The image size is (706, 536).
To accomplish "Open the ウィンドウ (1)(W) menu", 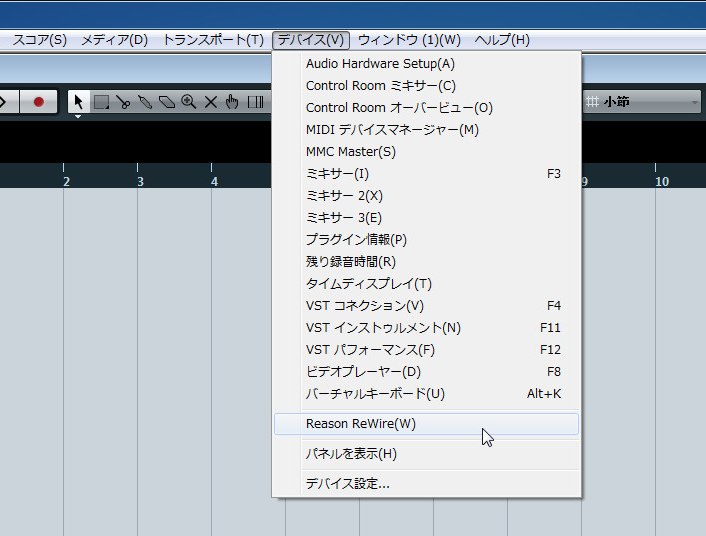I will 409,40.
